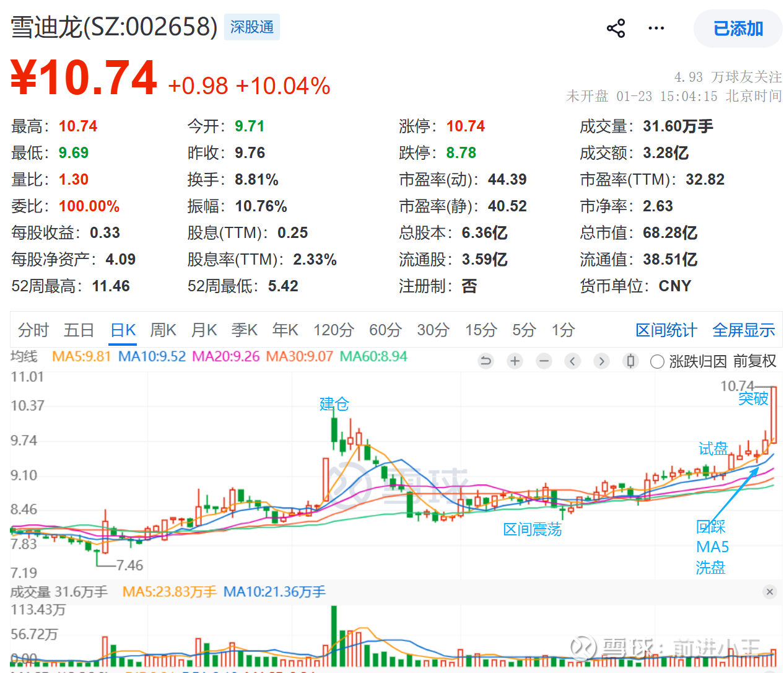This screenshot has width=784, height=673.
Task: Select the 周K chart tab
Action: point(163,330)
